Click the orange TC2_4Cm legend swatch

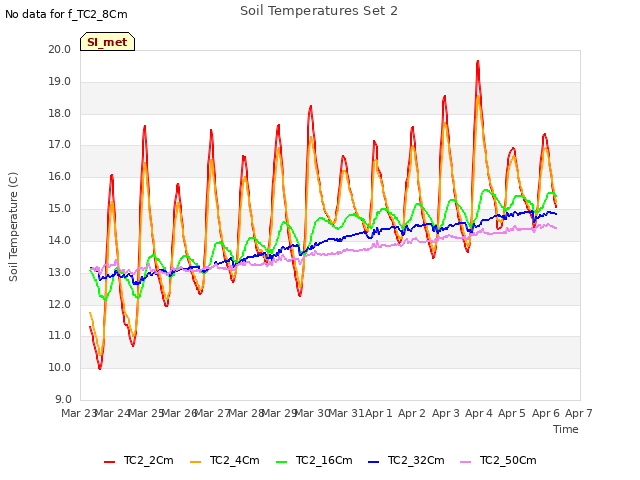tap(196, 462)
